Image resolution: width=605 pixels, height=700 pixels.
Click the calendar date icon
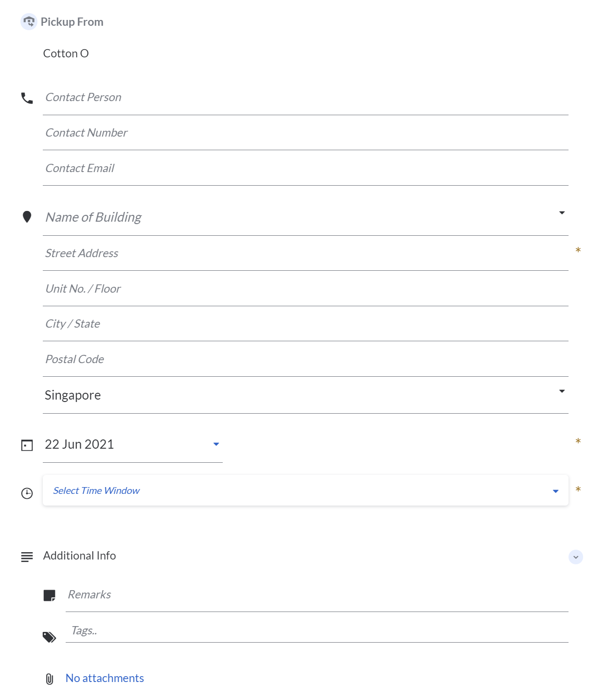click(27, 445)
